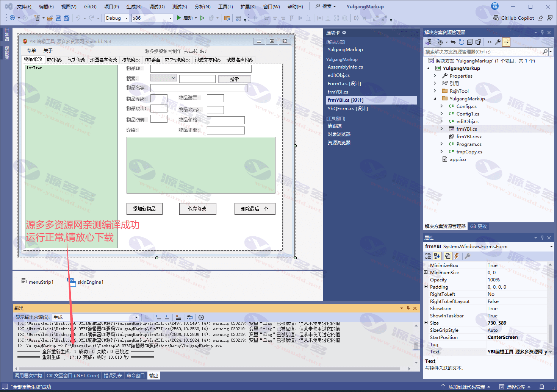Select NPC修改 tab in the form designer
Screen dimensions: 557x392
[55, 60]
